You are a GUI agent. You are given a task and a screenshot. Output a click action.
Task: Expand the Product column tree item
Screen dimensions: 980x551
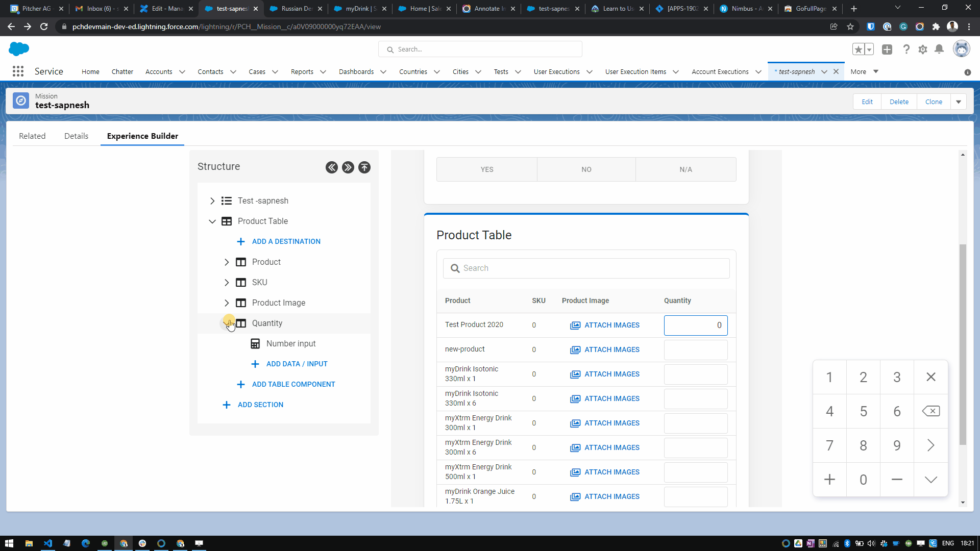[227, 262]
